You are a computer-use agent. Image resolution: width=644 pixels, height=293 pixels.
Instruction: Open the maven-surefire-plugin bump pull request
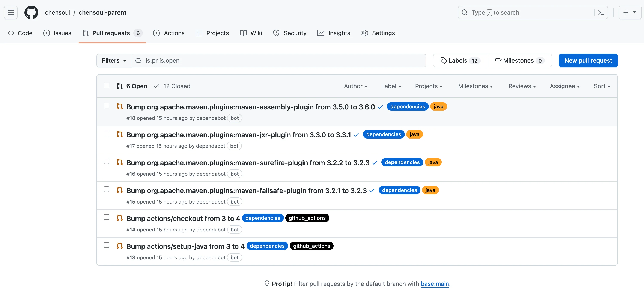(248, 163)
